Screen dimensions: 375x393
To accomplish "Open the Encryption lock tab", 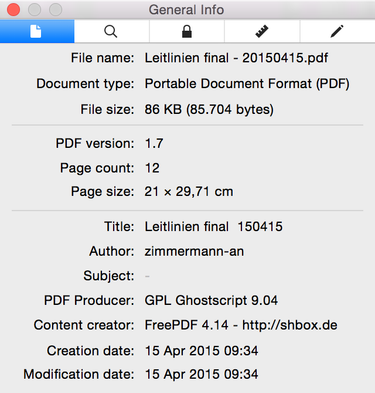I will pos(187,31).
